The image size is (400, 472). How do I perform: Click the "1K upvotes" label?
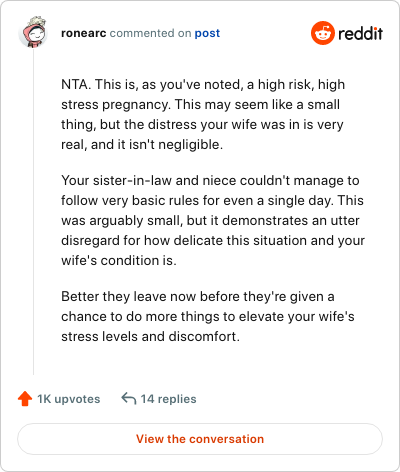(69, 399)
